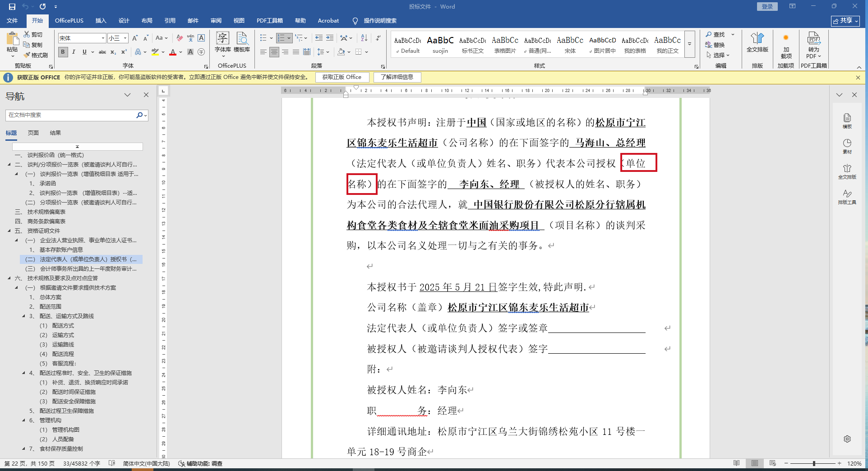Show or hide paragraph marks
Screen dimensions: 868x471
coord(378,38)
